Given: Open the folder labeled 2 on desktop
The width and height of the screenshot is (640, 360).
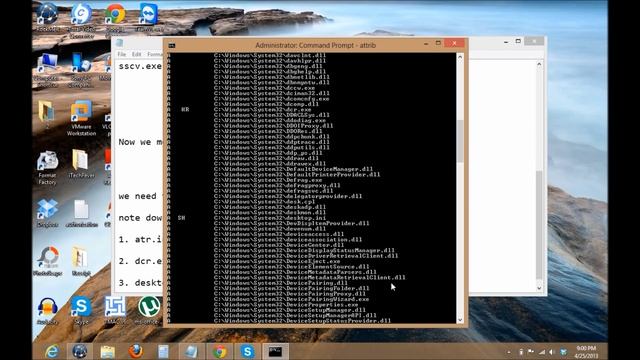Looking at the screenshot, I should [46, 111].
